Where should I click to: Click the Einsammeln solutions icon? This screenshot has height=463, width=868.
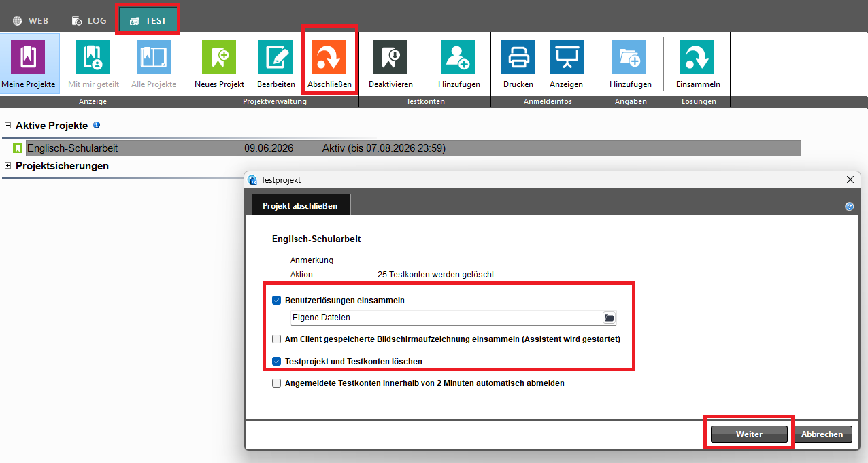click(697, 56)
